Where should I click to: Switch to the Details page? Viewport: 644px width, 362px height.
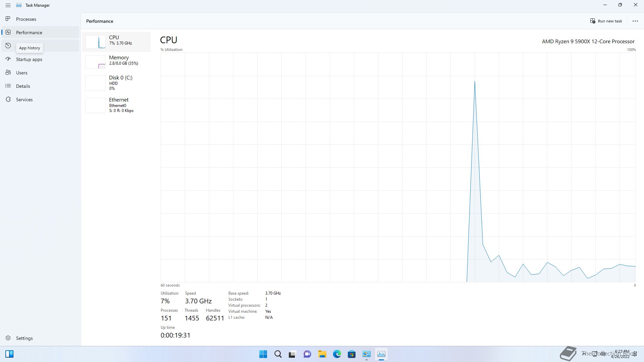pyautogui.click(x=40, y=86)
